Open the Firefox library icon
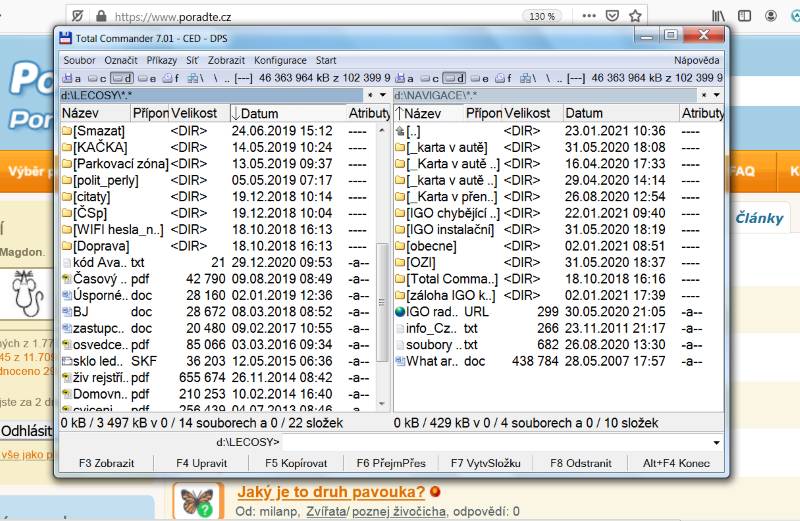 [718, 16]
